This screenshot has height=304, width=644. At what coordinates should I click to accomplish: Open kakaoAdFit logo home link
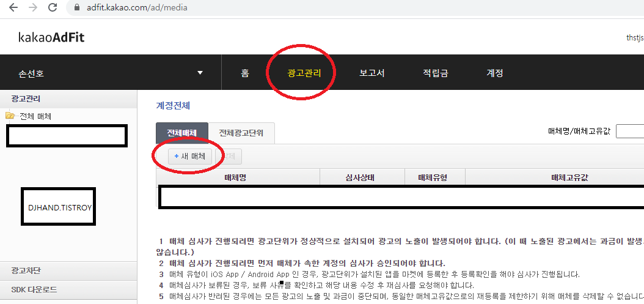[x=51, y=37]
